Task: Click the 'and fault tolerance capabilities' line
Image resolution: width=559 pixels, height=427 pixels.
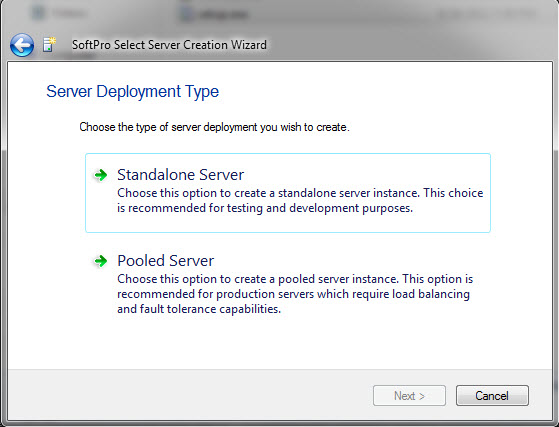Action: pyautogui.click(x=199, y=309)
